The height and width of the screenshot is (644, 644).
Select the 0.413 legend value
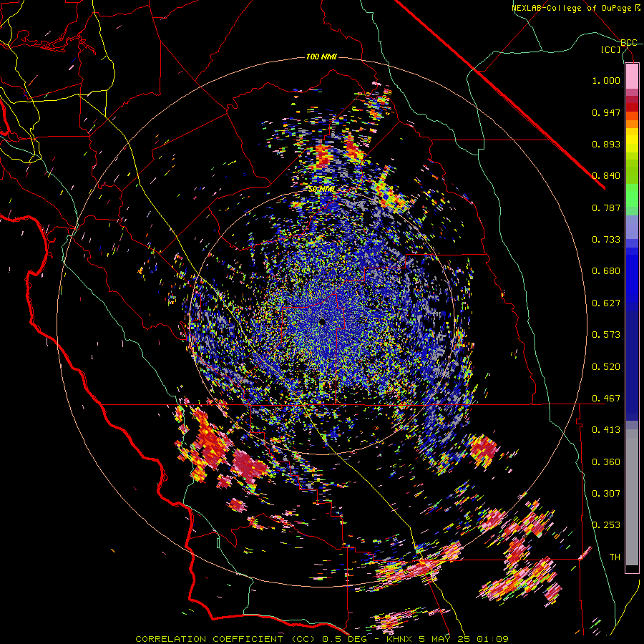coord(606,430)
